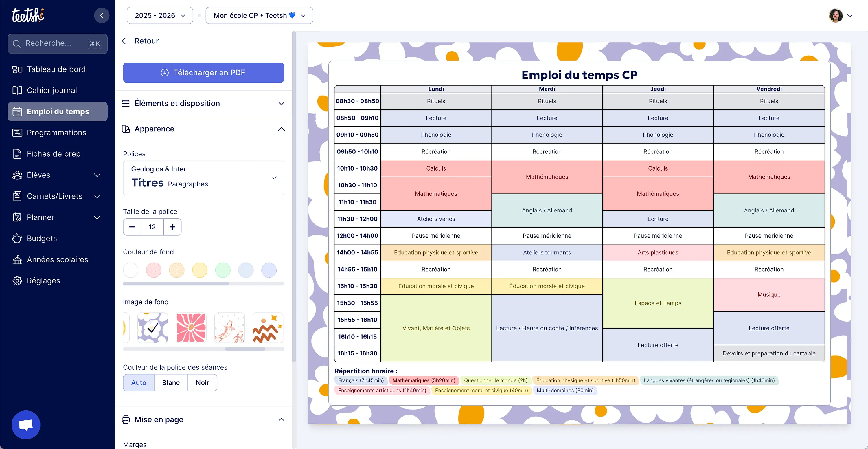This screenshot has height=449, width=868.
Task: Set session font color to Auto
Action: click(139, 383)
